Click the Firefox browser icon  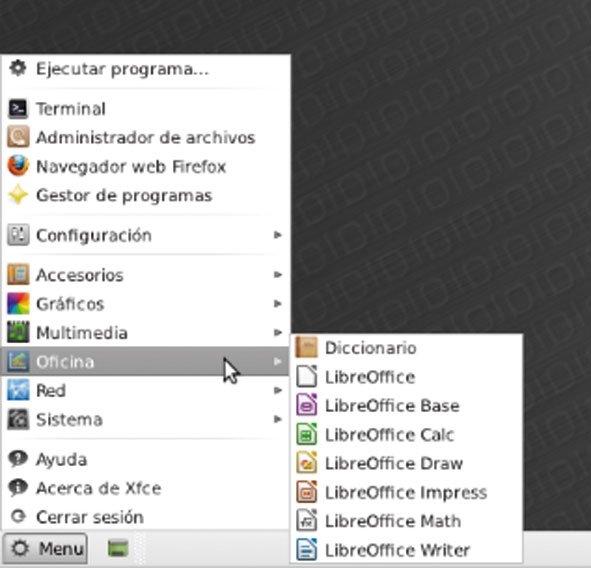(18, 166)
